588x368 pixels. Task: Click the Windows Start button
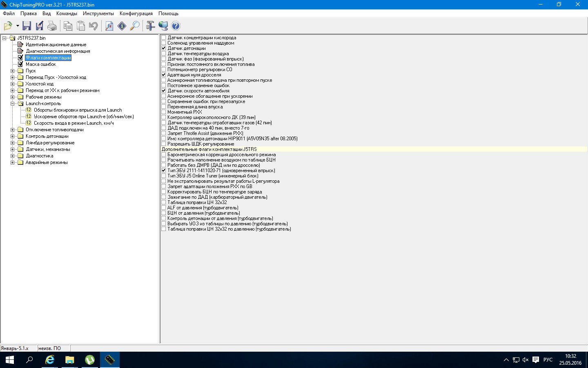tap(10, 360)
